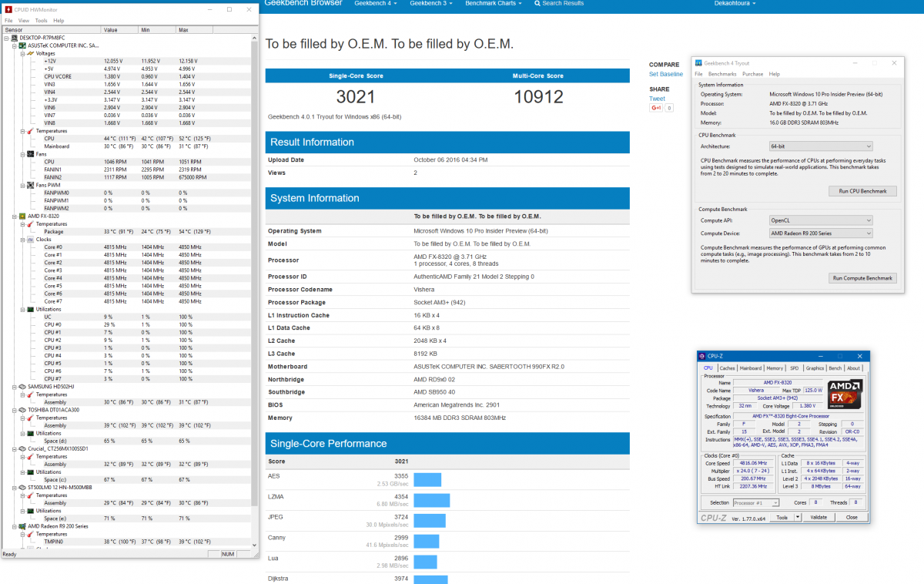Screen dimensions: 924x584
Task: Click the Fans PWM icon
Action: coord(30,185)
